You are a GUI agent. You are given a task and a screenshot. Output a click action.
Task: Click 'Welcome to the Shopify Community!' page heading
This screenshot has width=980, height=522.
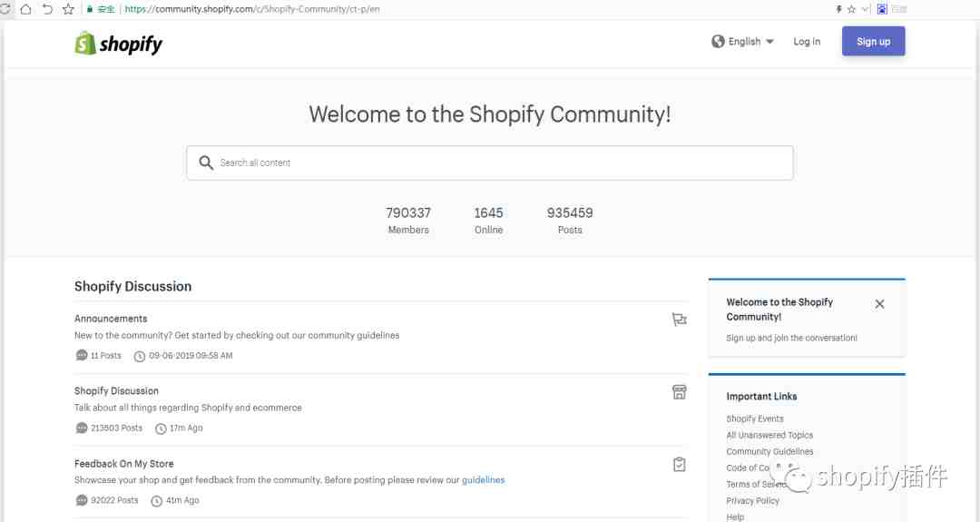point(489,113)
